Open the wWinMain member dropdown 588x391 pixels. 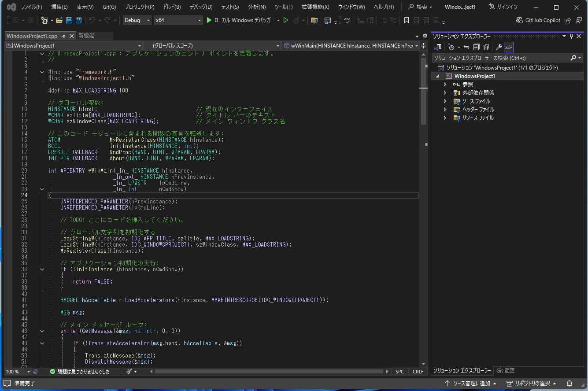click(351, 45)
